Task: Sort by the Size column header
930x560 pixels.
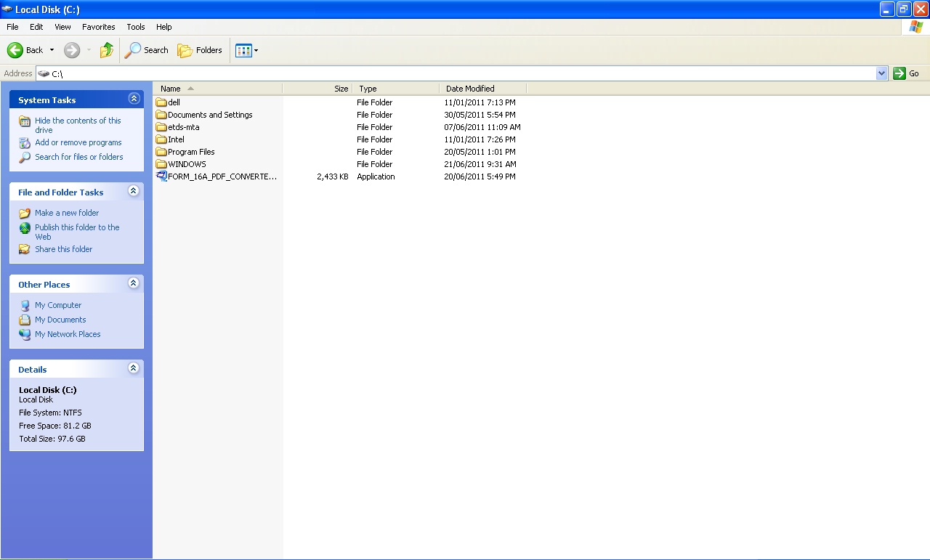Action: tap(318, 89)
